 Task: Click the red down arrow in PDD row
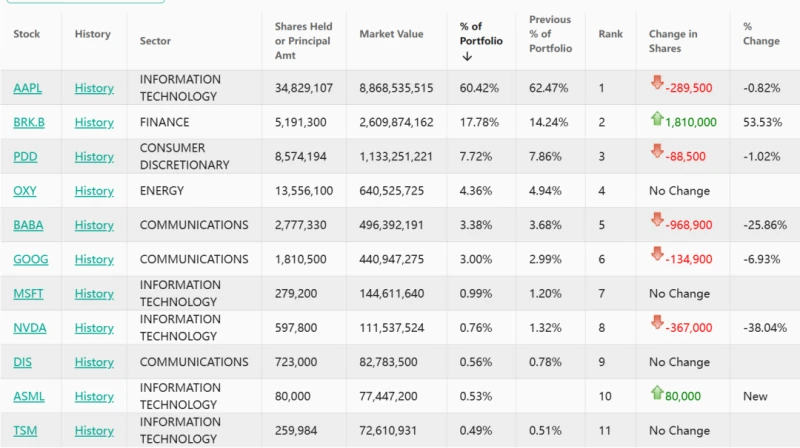(656, 152)
